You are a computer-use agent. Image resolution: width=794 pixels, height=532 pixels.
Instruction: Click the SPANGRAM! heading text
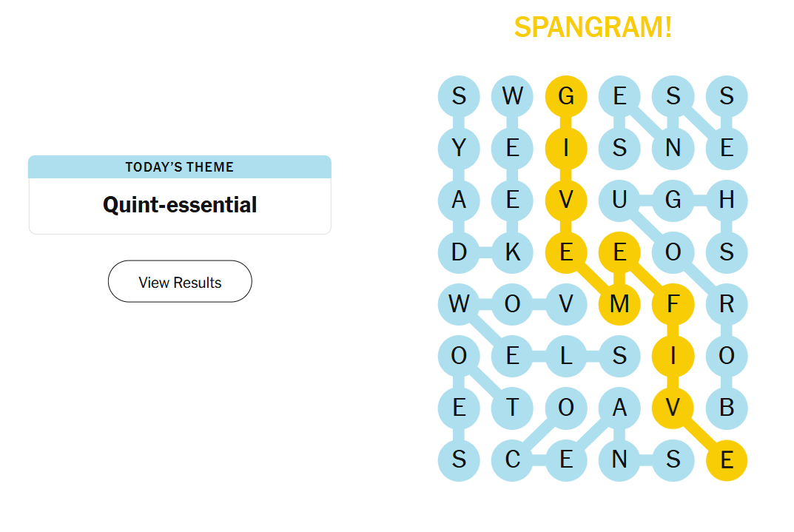pyautogui.click(x=593, y=27)
